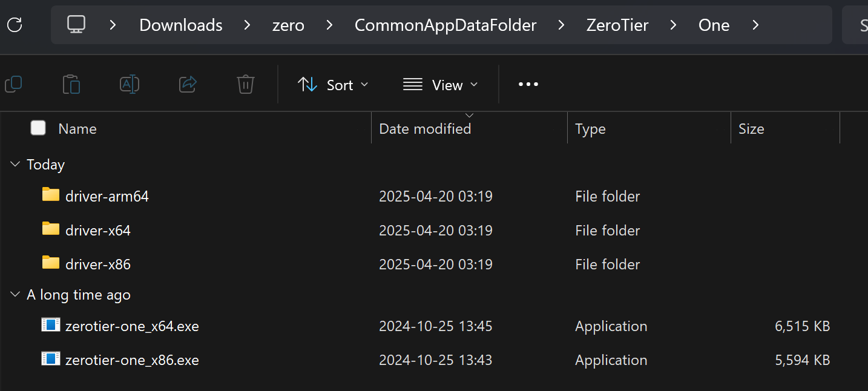868x391 pixels.
Task: Toggle the select all items checkbox
Action: [x=38, y=128]
